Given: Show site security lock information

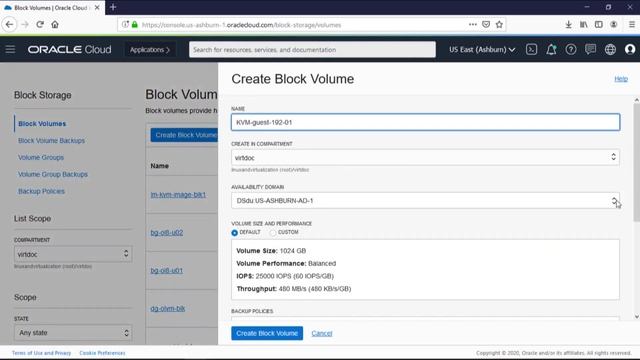Looking at the screenshot, I should 135,24.
